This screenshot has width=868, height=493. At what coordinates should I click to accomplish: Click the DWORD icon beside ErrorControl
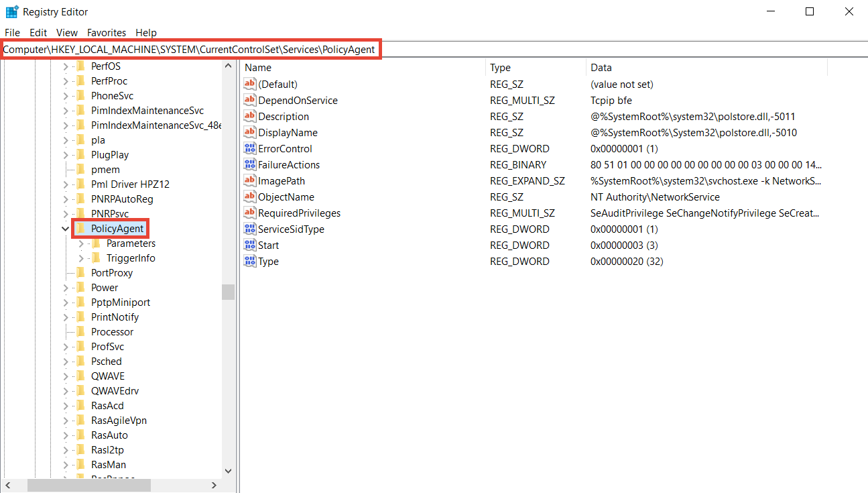click(x=250, y=148)
